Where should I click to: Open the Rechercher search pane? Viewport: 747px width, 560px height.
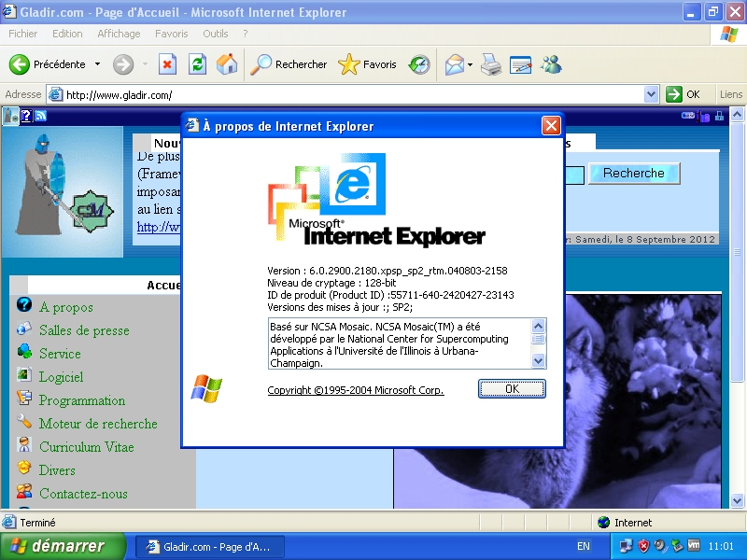point(289,64)
